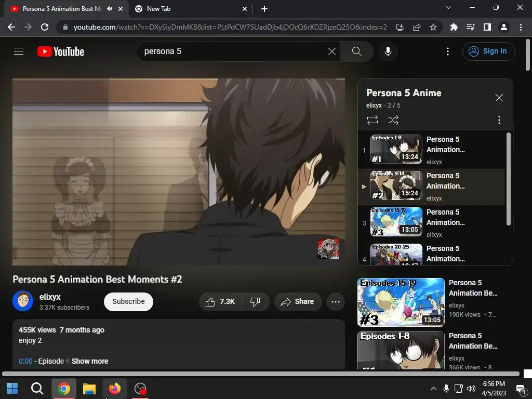
Task: Click the magnifier search button
Action: pos(356,51)
